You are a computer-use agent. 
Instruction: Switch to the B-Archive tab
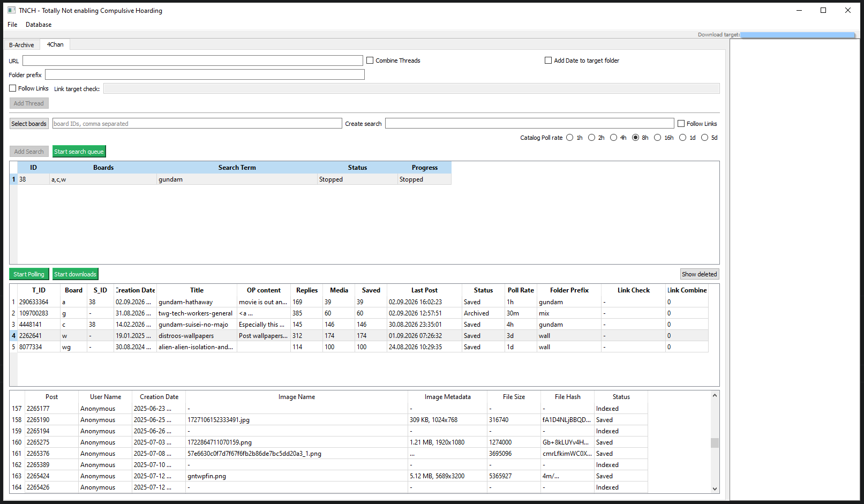pyautogui.click(x=21, y=45)
